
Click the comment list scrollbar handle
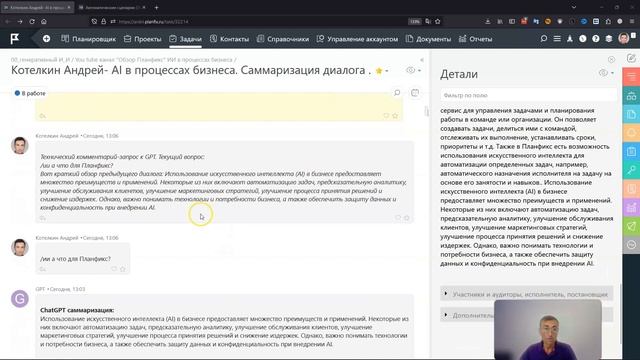click(427, 111)
